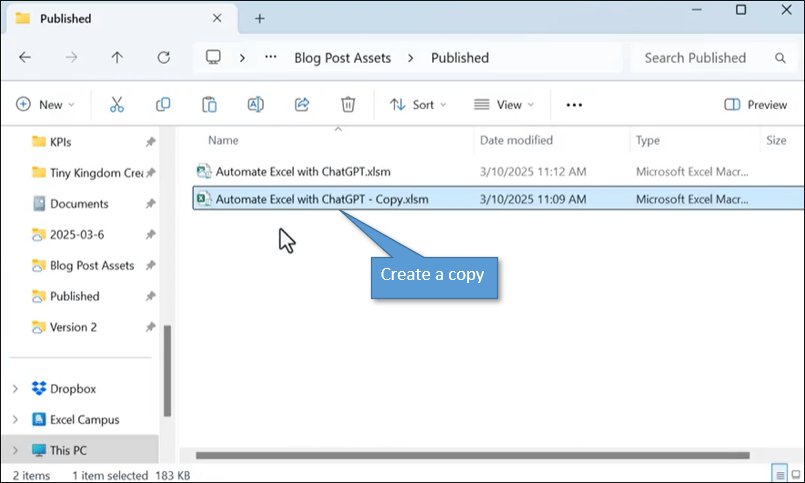Expand the Dropbox tree node

[14, 388]
